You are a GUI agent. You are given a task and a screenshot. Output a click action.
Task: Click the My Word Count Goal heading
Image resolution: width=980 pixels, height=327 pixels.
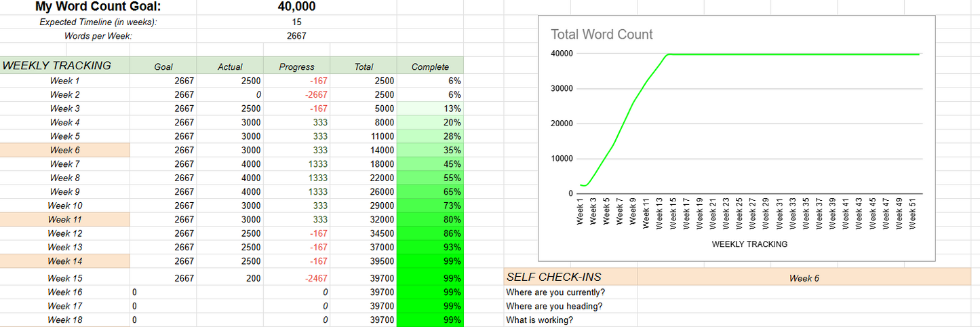tap(98, 7)
